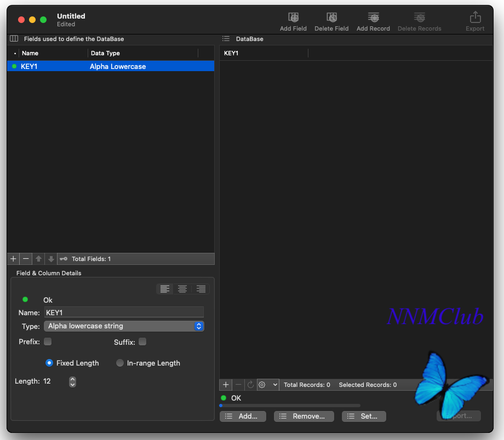This screenshot has width=504, height=440.
Task: Click the Name input field containing KEY1
Action: click(x=124, y=312)
